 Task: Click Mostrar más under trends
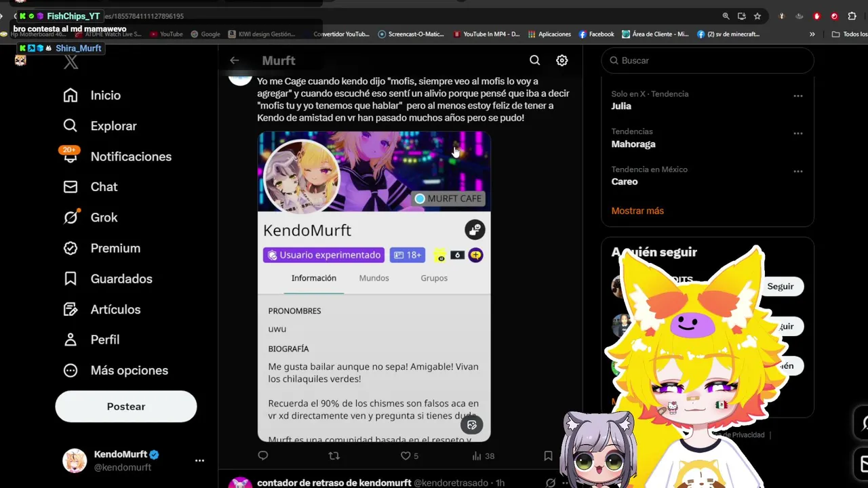[637, 211]
